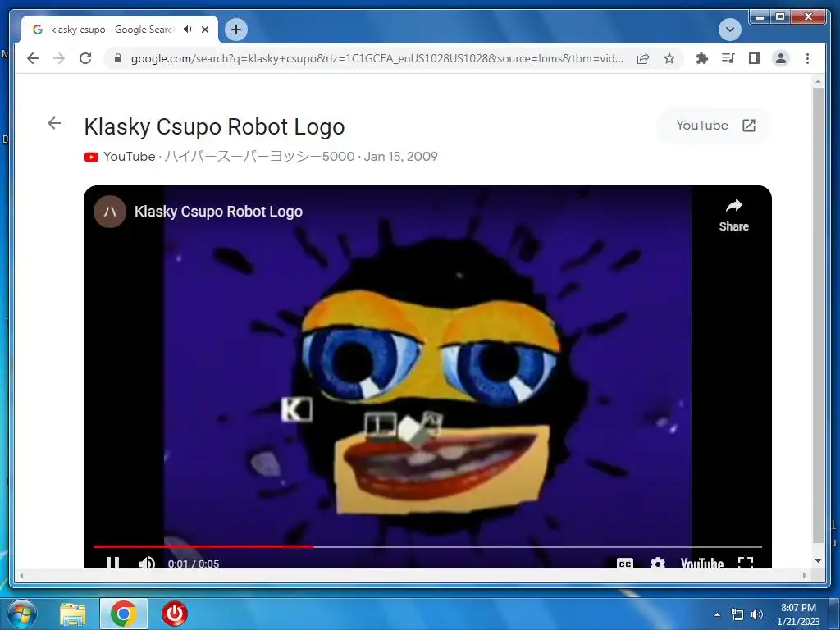The width and height of the screenshot is (840, 630).
Task: Click the Chrome taskbar icon
Action: click(124, 614)
